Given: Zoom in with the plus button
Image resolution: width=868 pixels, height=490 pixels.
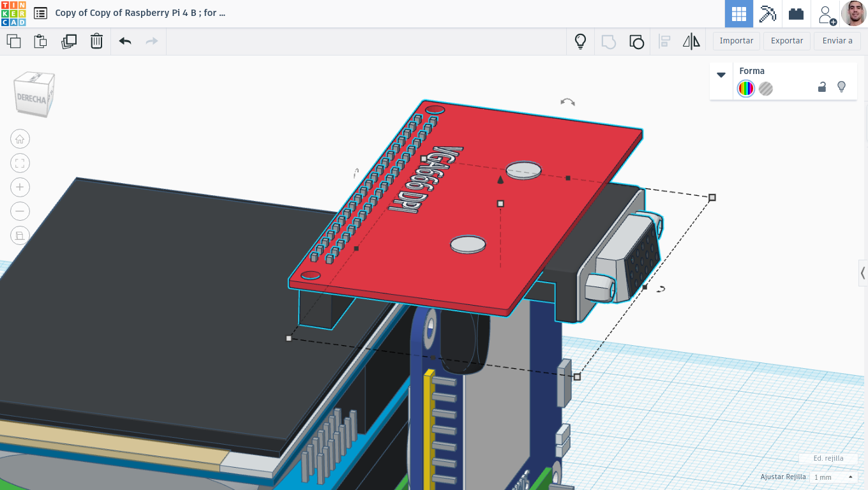Looking at the screenshot, I should [x=20, y=187].
